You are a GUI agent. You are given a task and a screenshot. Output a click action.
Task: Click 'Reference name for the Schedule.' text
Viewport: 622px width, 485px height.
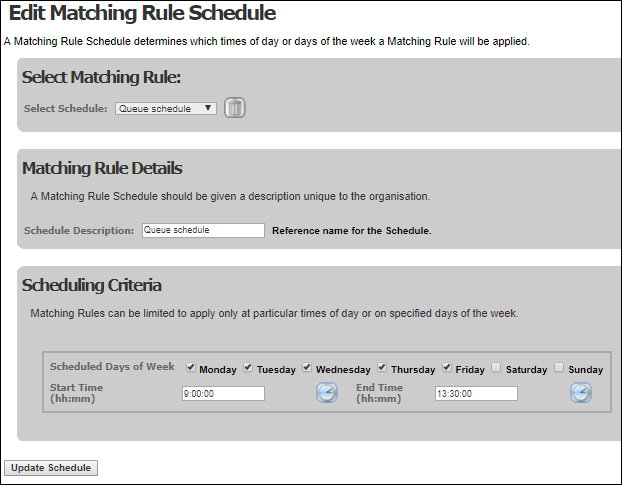point(351,231)
